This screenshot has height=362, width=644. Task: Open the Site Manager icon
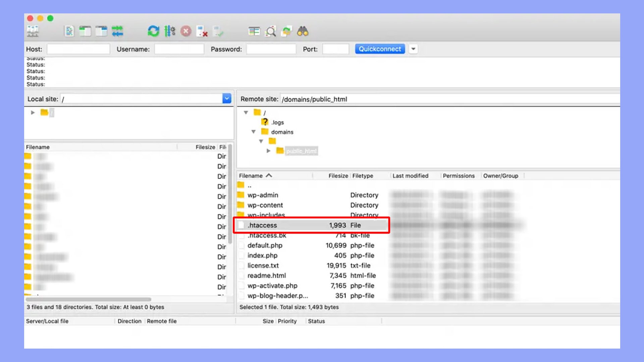click(33, 32)
